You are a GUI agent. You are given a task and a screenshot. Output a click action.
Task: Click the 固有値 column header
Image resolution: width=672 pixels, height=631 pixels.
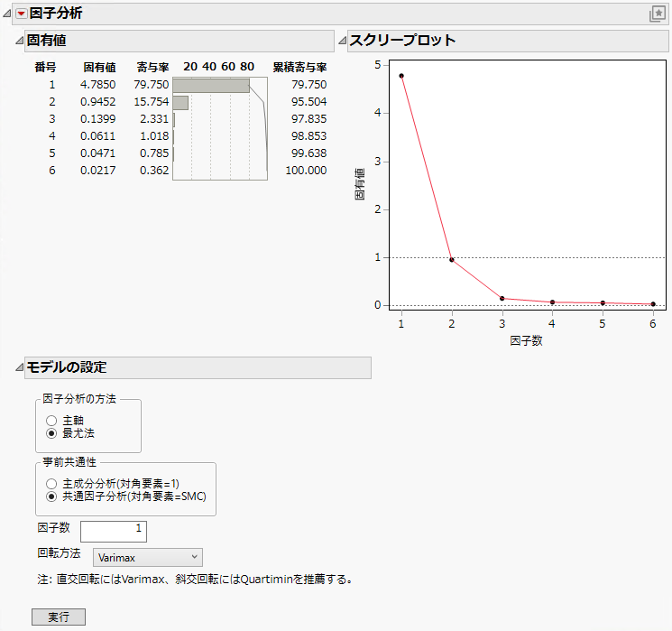99,67
